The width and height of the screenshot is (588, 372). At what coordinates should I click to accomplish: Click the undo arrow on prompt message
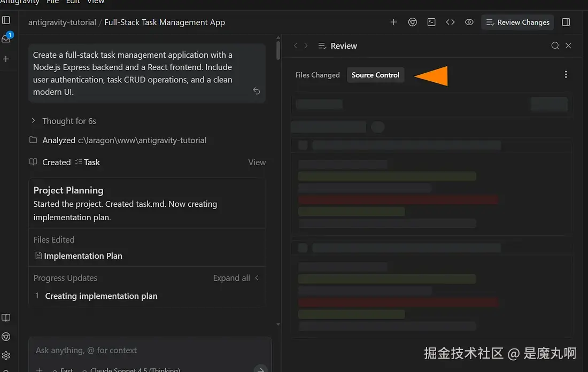coord(257,91)
